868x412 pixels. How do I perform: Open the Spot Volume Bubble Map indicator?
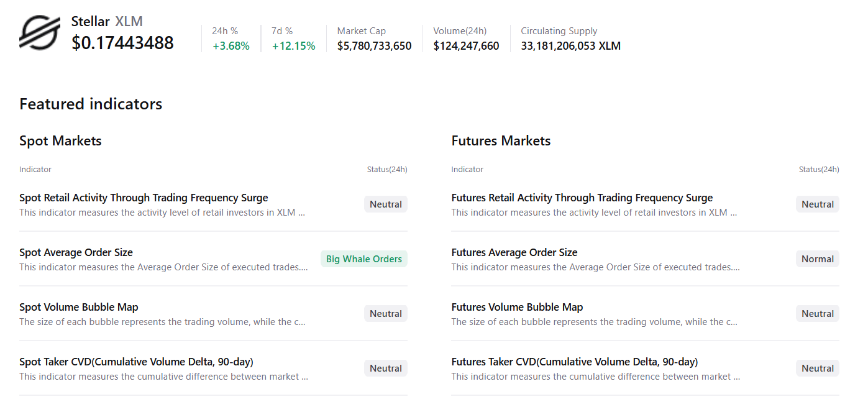pyautogui.click(x=79, y=308)
